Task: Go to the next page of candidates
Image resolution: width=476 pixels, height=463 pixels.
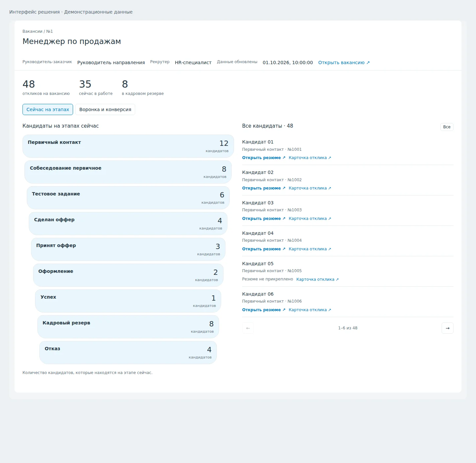Action: [447, 328]
